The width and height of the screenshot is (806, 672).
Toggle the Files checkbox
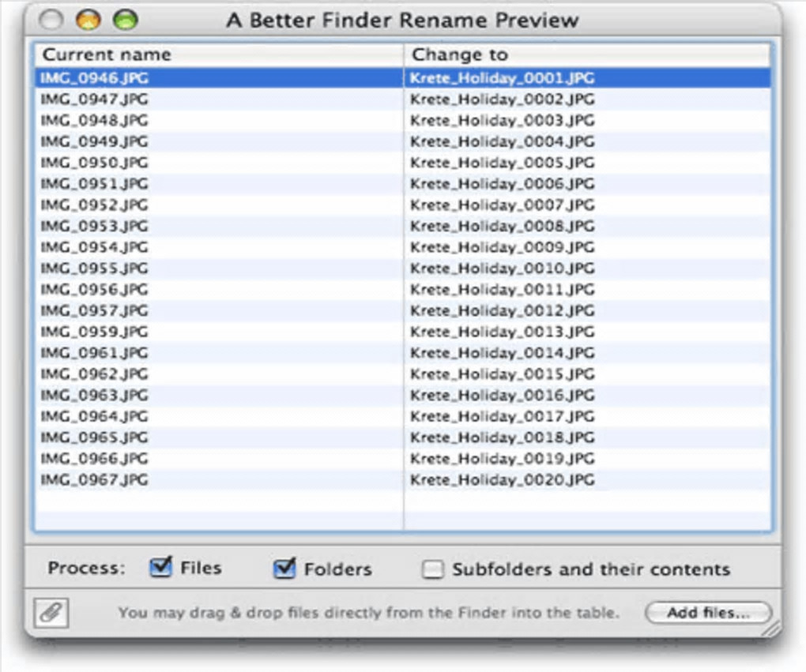(x=160, y=568)
